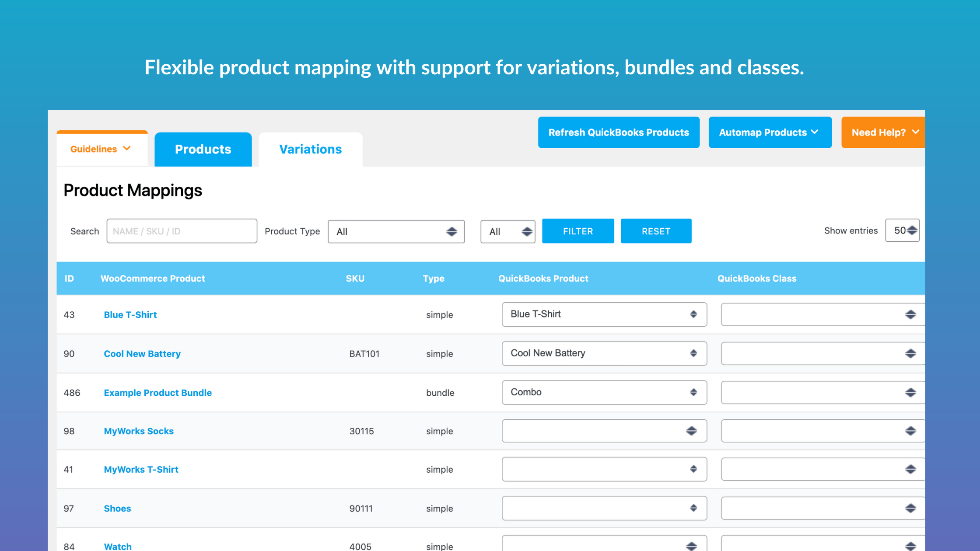Click the Need Help chevron icon

click(915, 132)
